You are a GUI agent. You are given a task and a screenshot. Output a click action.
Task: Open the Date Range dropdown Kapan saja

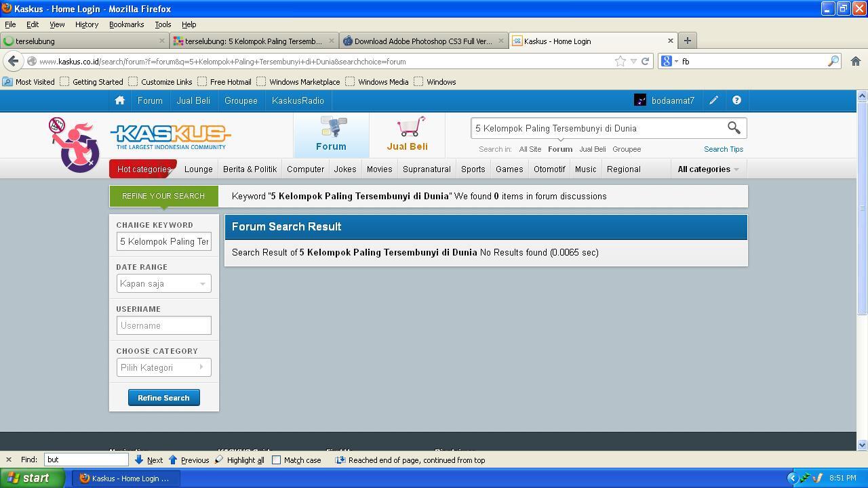click(x=163, y=283)
